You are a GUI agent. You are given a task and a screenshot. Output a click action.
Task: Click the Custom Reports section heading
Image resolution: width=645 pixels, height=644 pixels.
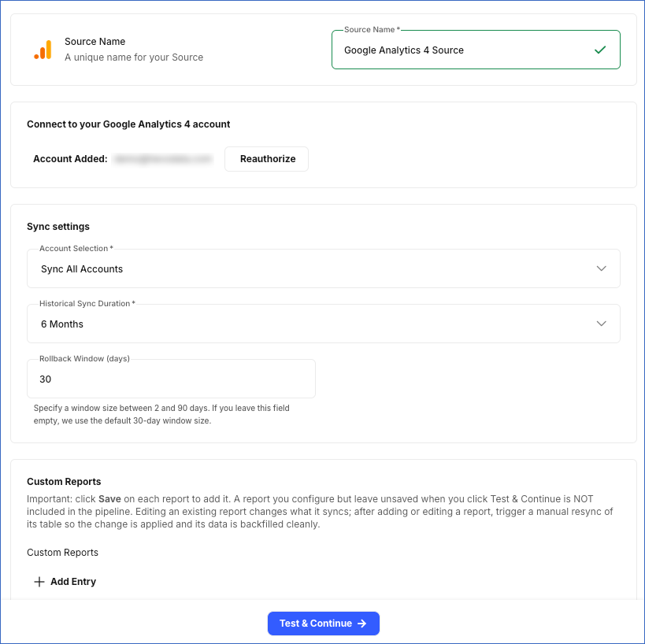[x=64, y=482]
